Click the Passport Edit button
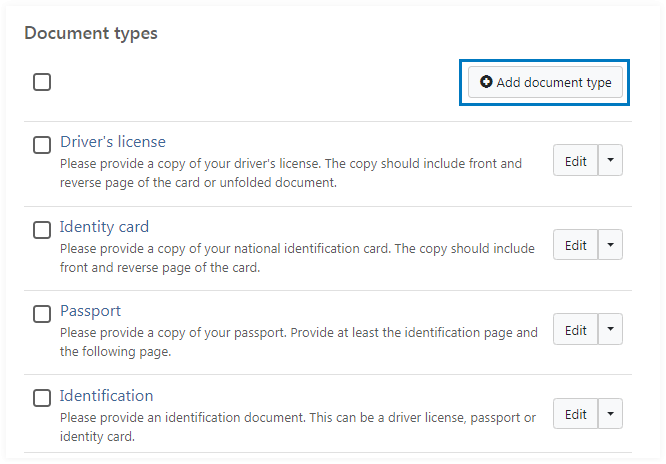 pyautogui.click(x=575, y=330)
